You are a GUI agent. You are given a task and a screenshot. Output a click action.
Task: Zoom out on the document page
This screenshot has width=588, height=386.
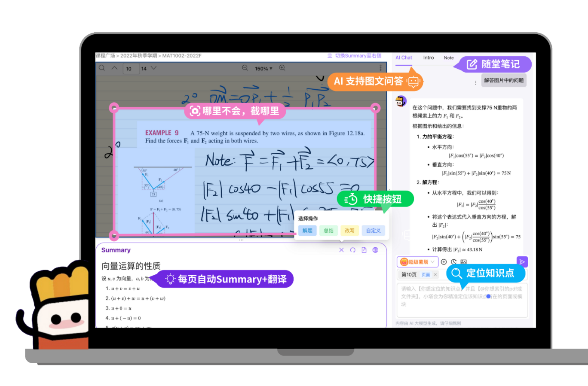[x=244, y=67]
